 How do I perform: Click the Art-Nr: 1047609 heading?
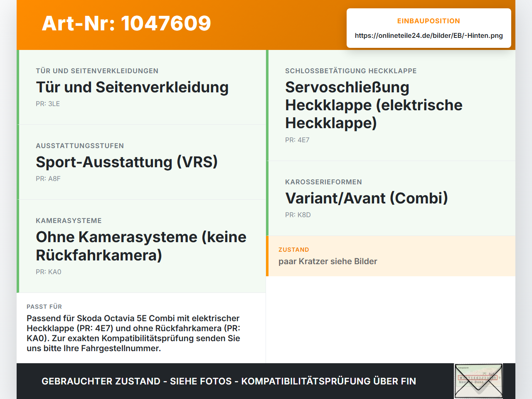click(126, 23)
